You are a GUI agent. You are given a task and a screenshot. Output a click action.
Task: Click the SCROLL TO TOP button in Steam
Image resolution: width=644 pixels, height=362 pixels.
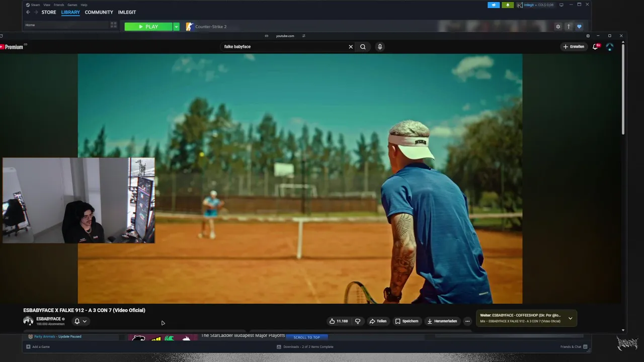click(307, 337)
